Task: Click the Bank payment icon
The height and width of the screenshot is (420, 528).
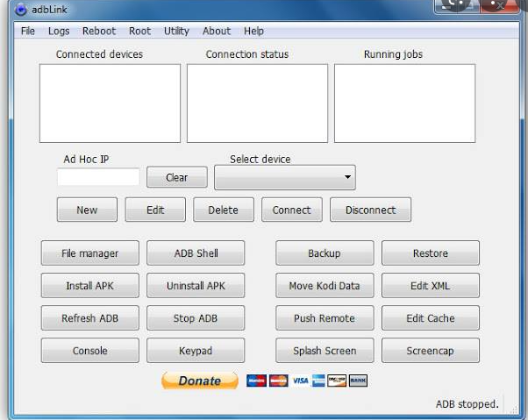Action: [x=358, y=381]
